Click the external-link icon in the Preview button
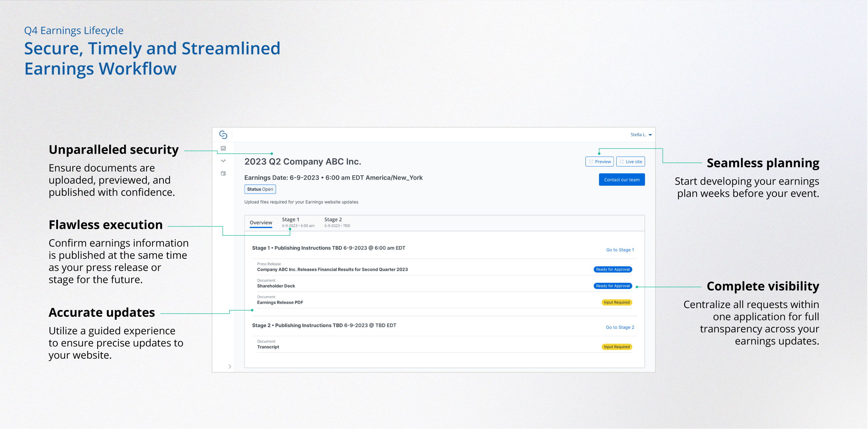868x429 pixels. [591, 161]
